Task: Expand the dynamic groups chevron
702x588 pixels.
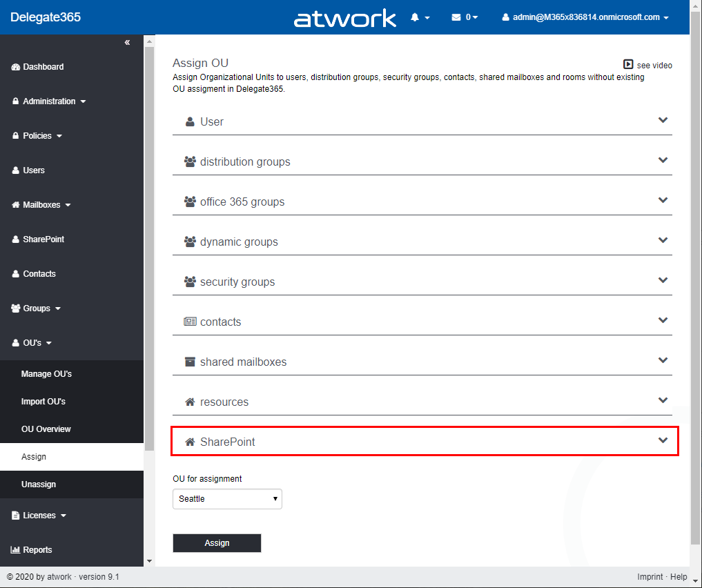Action: click(663, 240)
